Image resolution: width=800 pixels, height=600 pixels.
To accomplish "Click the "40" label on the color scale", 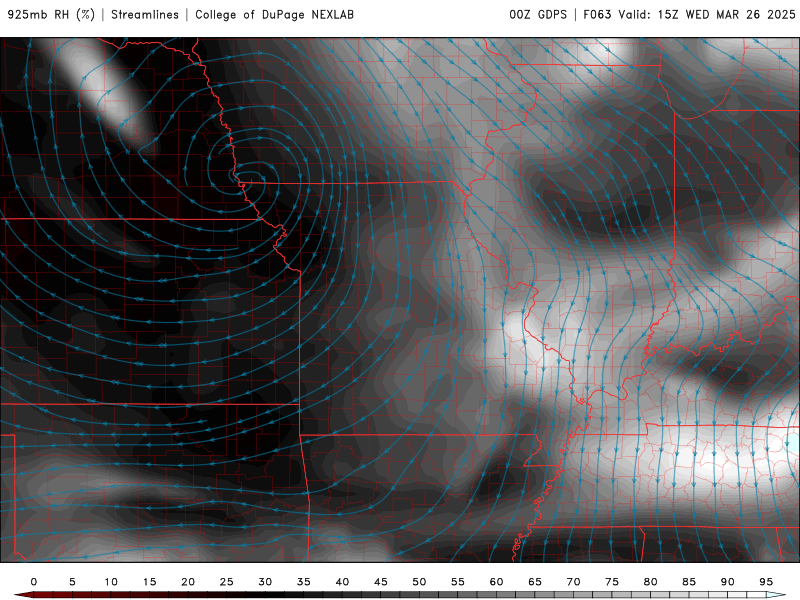I will point(342,582).
